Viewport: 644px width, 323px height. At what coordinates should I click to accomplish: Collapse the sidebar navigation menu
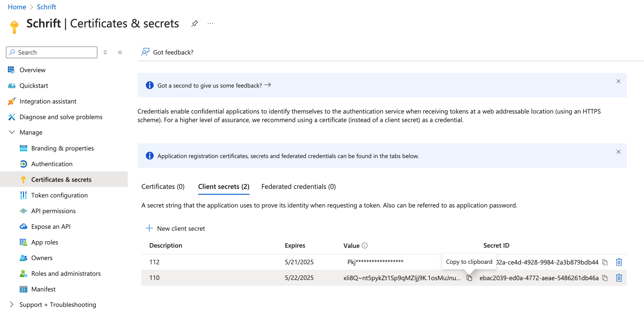(x=120, y=52)
